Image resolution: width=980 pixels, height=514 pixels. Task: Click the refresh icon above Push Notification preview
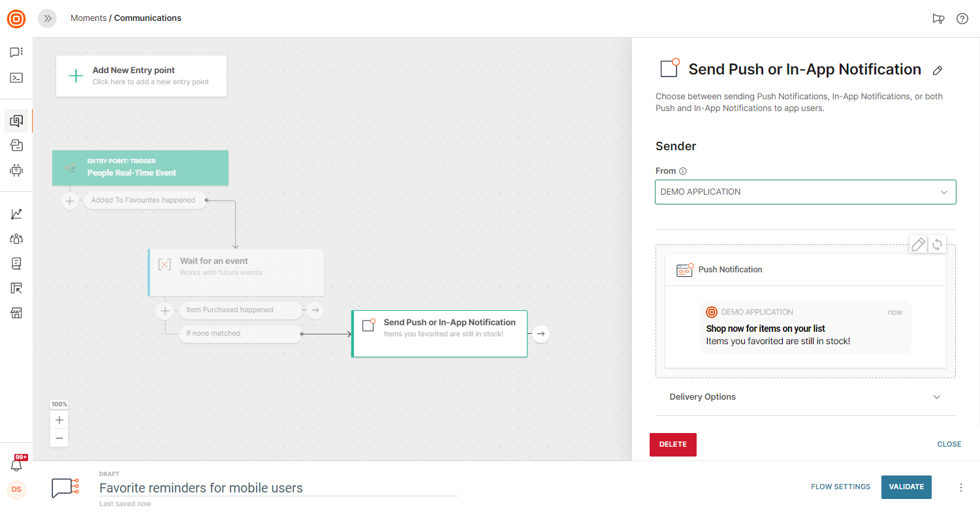pyautogui.click(x=937, y=244)
